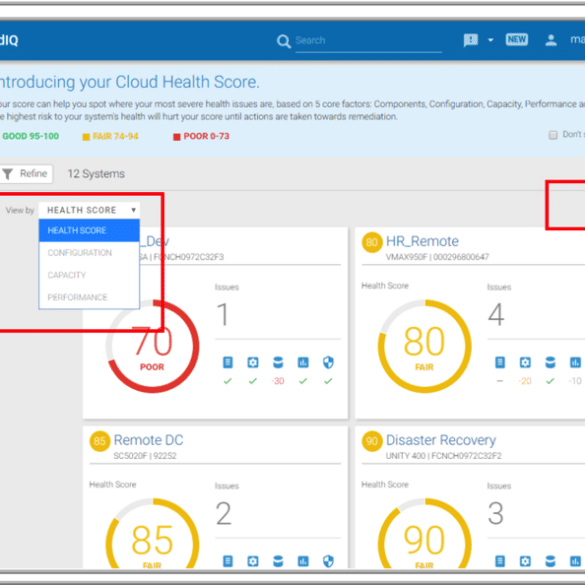Tick the Don't show checkbox in banner

click(x=553, y=134)
